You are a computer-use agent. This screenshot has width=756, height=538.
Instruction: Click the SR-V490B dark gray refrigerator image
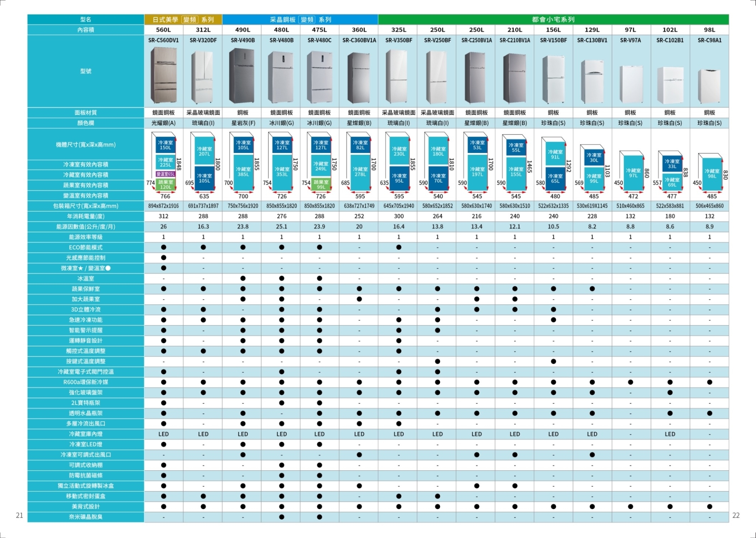pyautogui.click(x=242, y=76)
